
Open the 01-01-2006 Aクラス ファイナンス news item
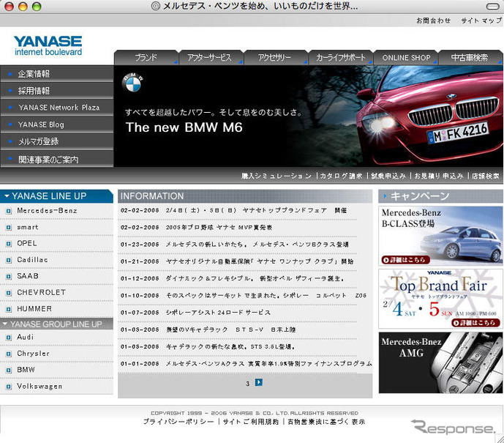(247, 363)
